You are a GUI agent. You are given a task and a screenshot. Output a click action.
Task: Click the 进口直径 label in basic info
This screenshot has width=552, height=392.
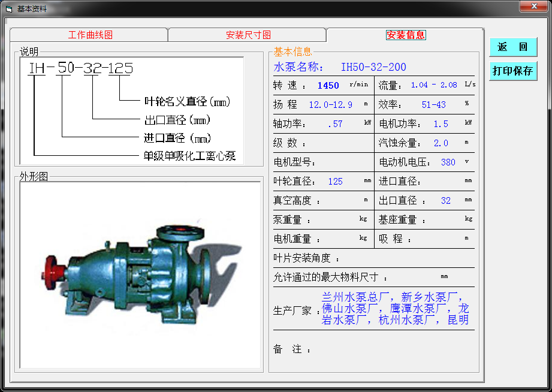(400, 181)
